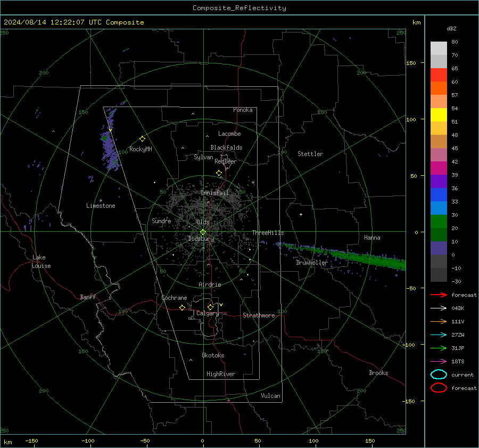Click the Composite_Reflectivity title

point(240,8)
